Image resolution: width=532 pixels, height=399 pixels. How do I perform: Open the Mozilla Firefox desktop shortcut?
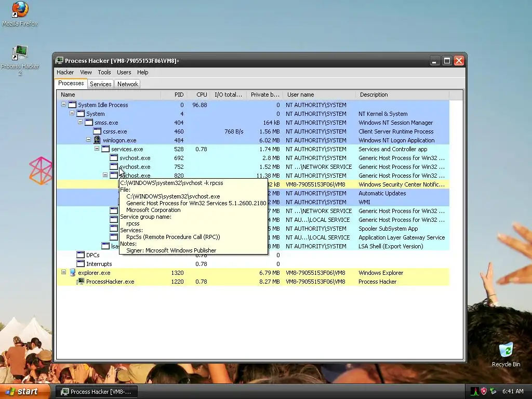coord(20,14)
